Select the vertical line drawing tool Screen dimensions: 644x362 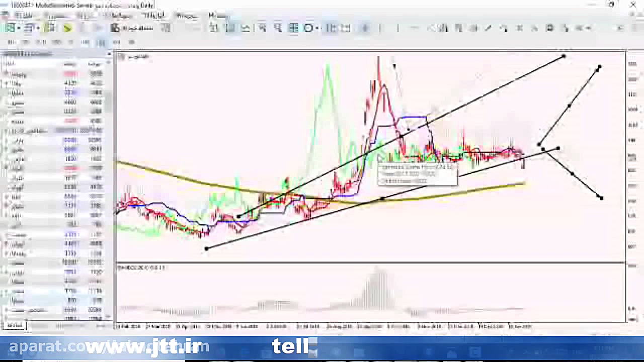pyautogui.click(x=397, y=28)
